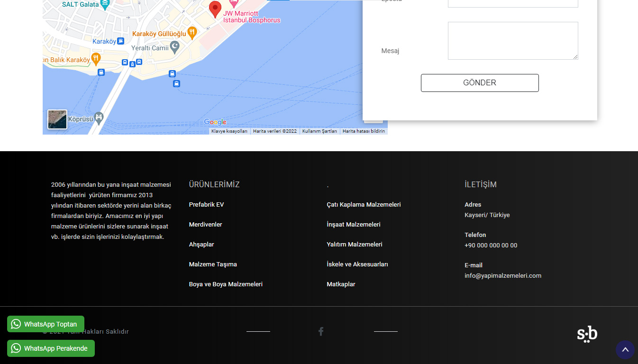638x364 pixels.
Task: Click the s:b logo in footer
Action: point(587,335)
